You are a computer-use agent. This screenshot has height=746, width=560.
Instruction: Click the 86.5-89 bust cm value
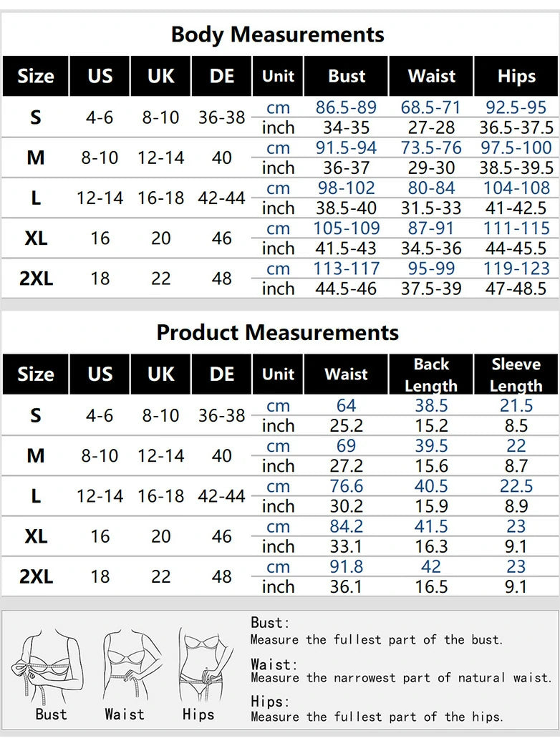pyautogui.click(x=347, y=108)
